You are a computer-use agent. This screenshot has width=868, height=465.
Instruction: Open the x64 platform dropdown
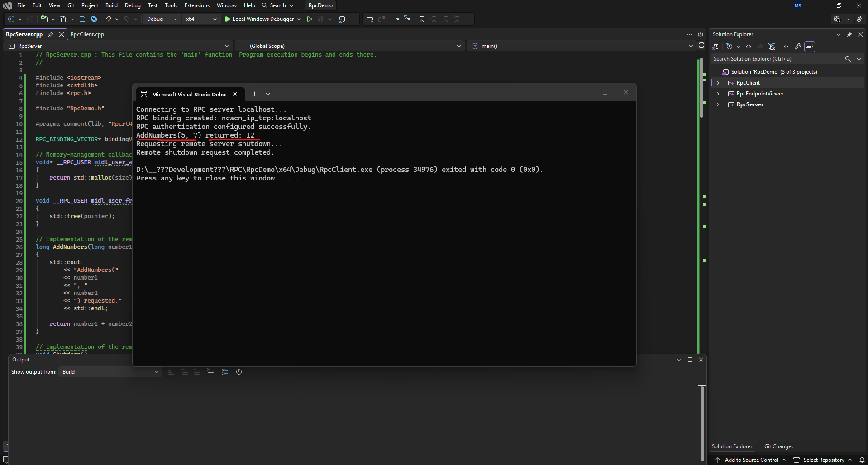click(x=201, y=19)
